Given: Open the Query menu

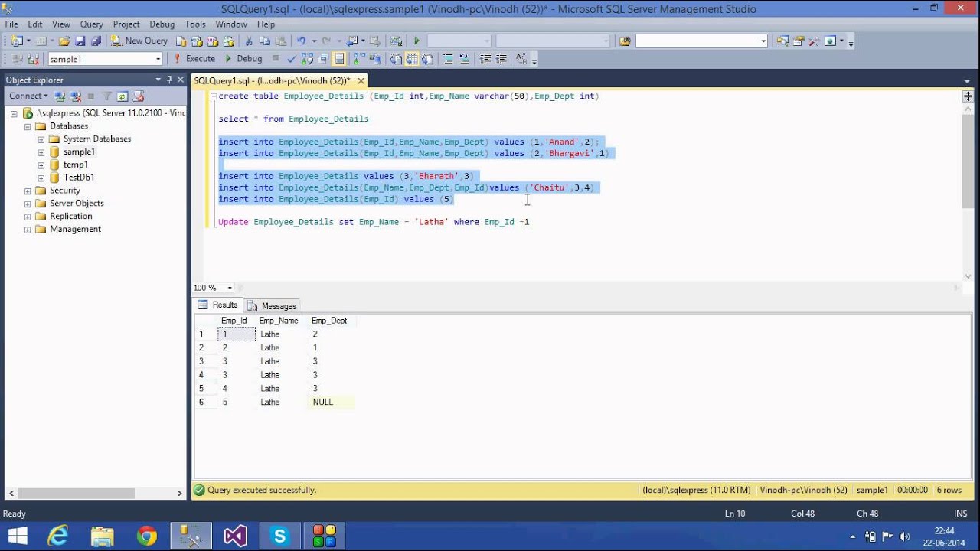Looking at the screenshot, I should (x=91, y=24).
